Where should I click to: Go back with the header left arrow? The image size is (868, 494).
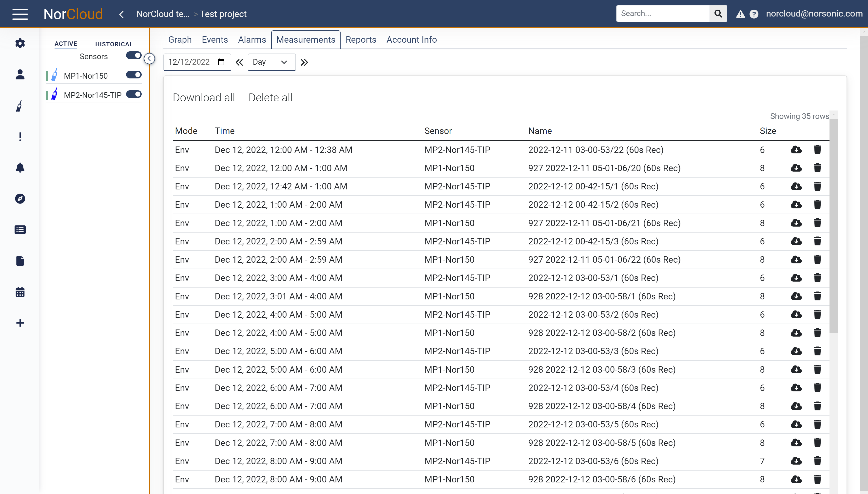pos(121,14)
